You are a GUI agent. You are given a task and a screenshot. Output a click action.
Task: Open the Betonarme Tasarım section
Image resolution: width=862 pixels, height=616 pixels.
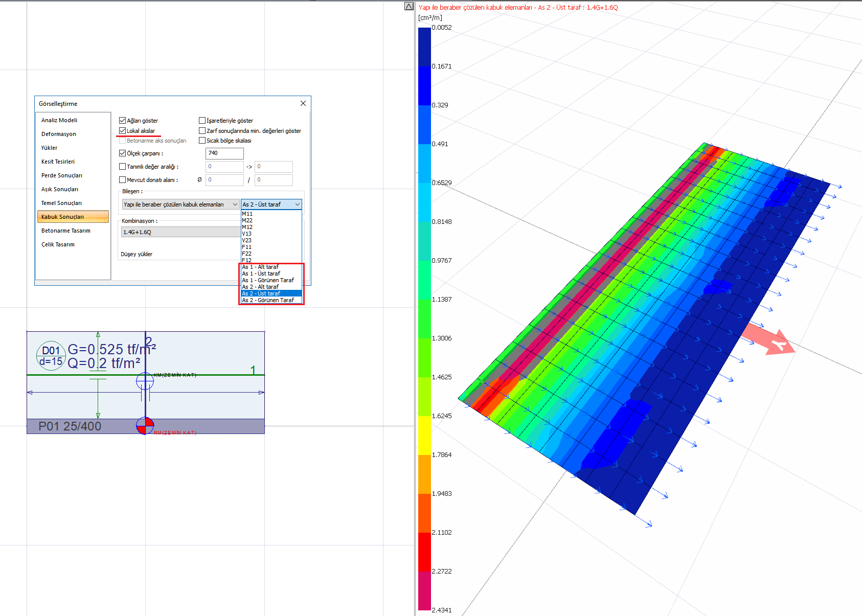click(66, 231)
